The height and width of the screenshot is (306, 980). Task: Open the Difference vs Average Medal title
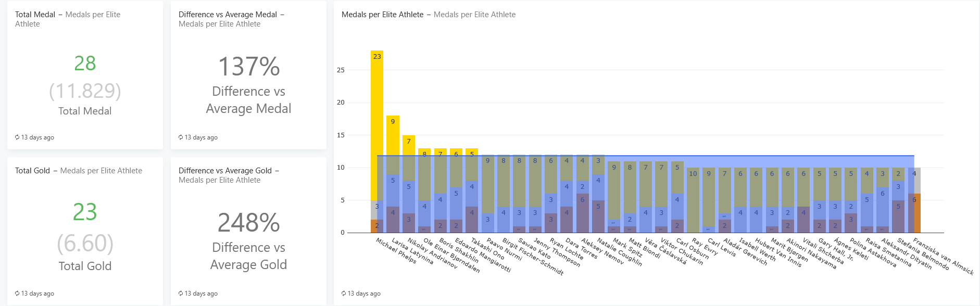click(x=228, y=15)
